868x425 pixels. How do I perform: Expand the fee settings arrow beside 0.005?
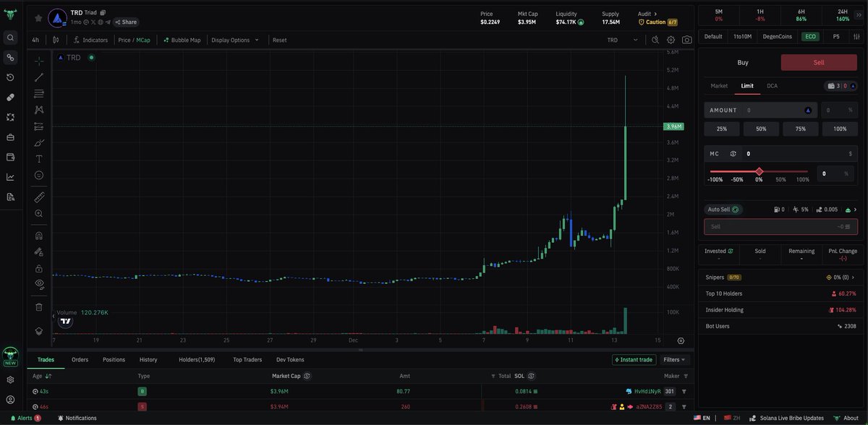855,210
